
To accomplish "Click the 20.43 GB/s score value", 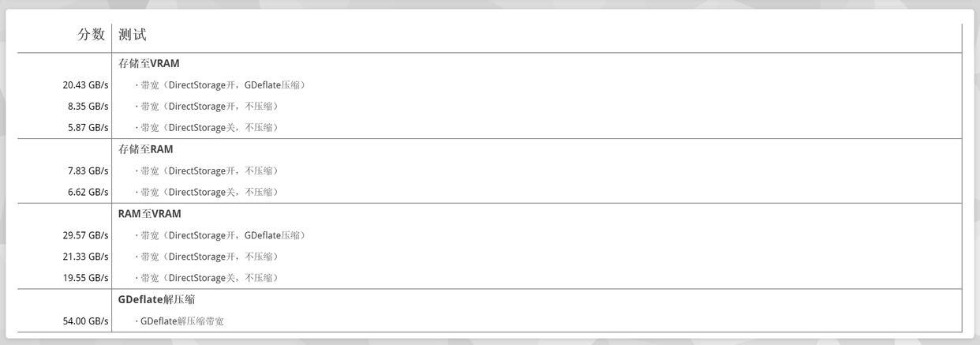I will coord(85,85).
